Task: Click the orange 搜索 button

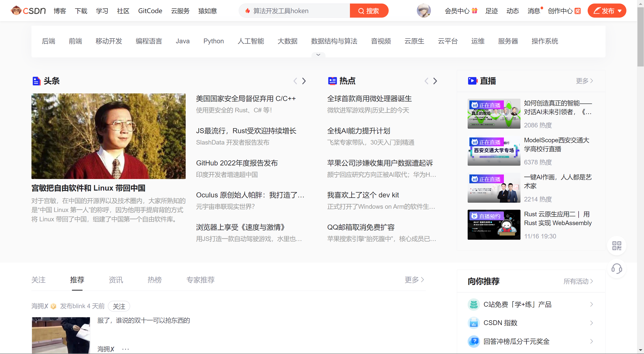Action: (x=369, y=11)
